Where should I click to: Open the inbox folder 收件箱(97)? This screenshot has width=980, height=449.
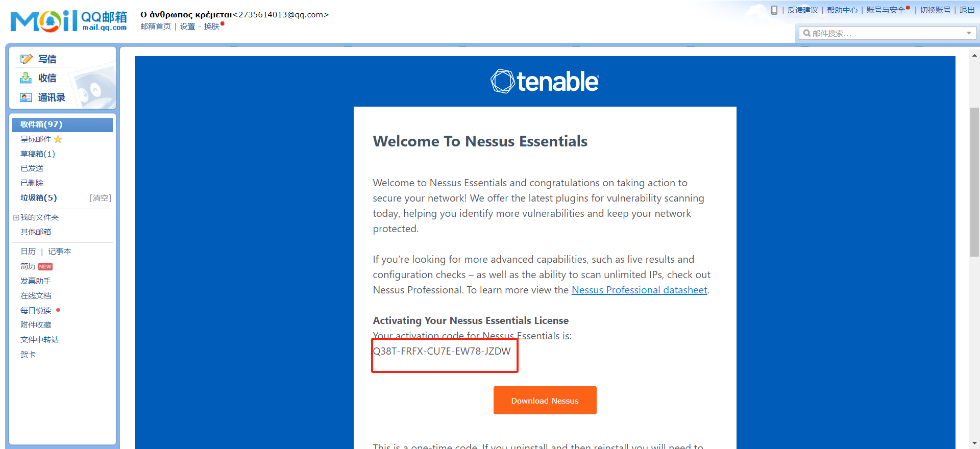click(x=41, y=124)
